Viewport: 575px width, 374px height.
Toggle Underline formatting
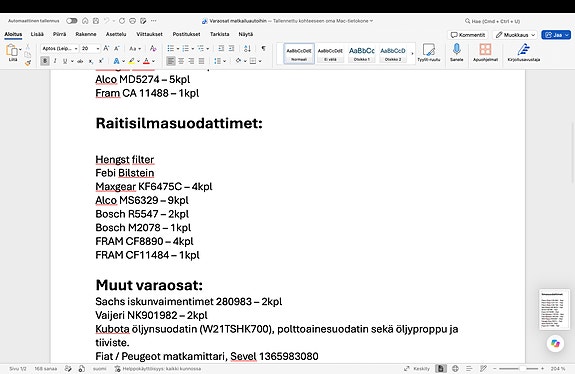65,61
